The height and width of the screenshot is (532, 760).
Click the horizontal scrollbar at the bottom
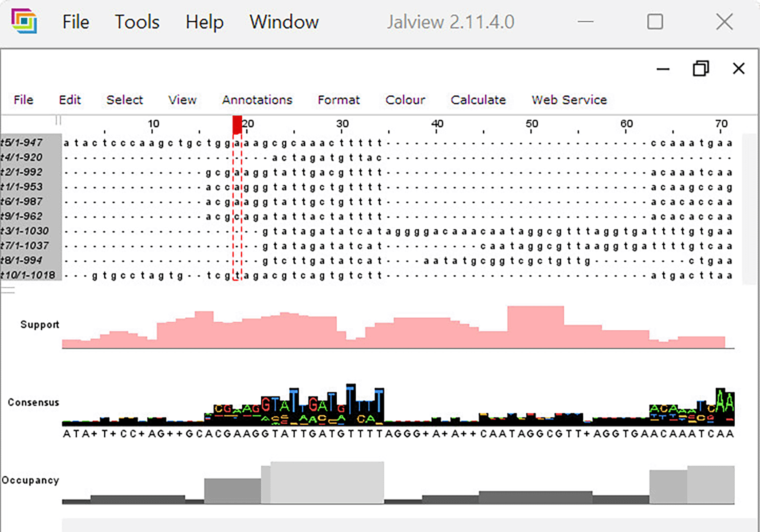(x=408, y=525)
